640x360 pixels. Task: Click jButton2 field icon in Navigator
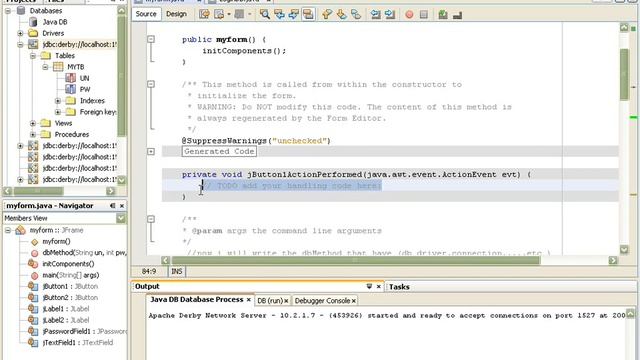point(33,298)
